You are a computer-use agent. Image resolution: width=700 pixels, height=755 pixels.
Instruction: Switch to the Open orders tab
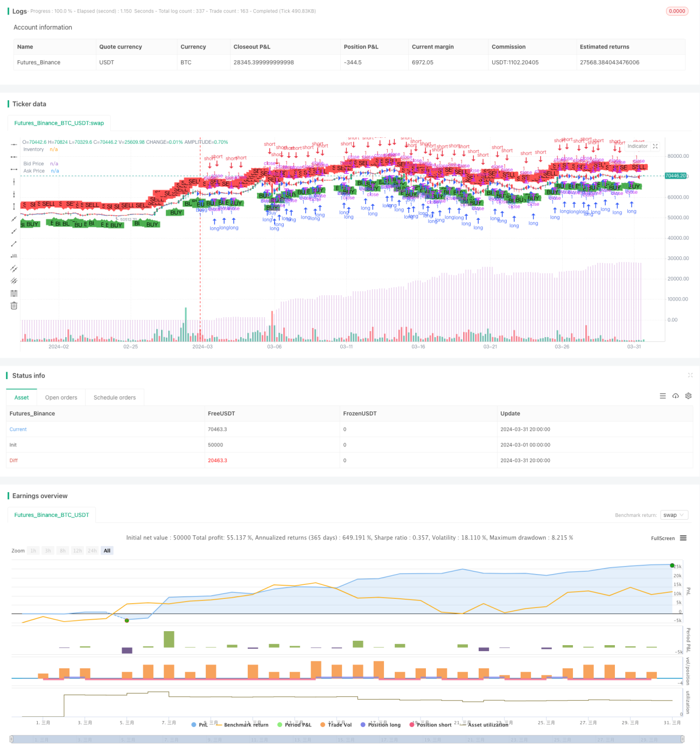click(61, 397)
